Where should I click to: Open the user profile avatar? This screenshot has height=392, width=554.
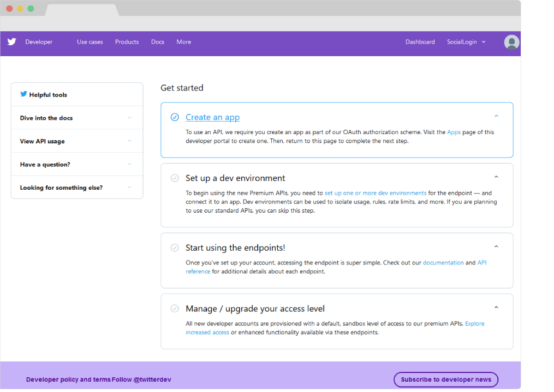click(511, 43)
